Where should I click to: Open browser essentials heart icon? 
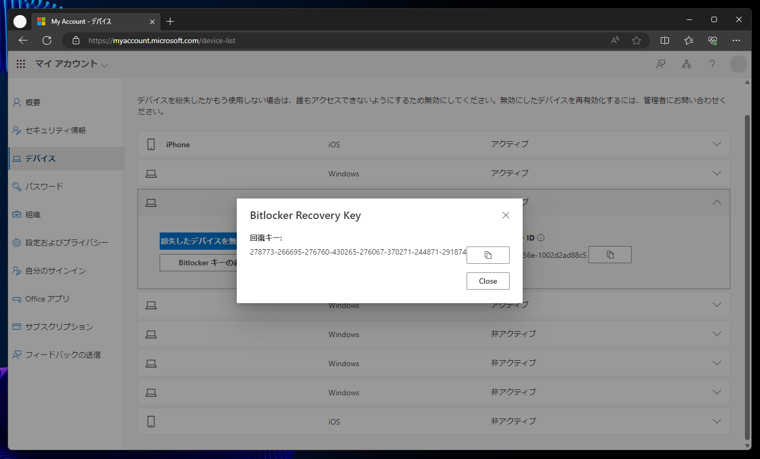point(712,41)
